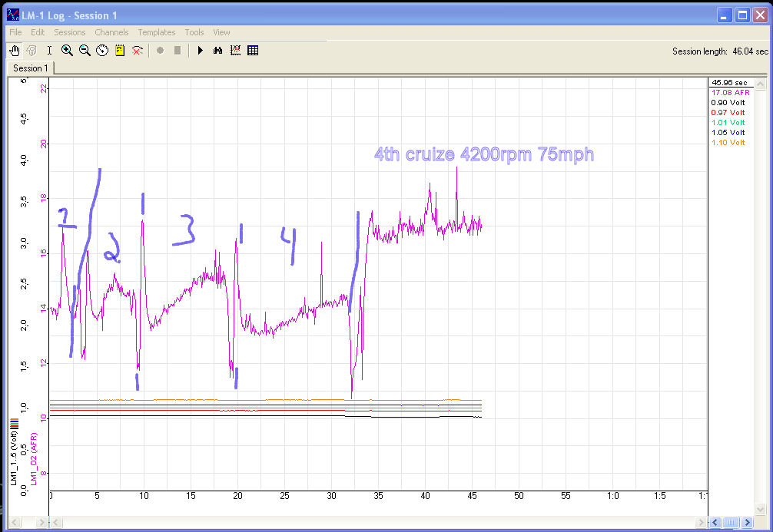Close the LM-1 Log window

coord(760,15)
